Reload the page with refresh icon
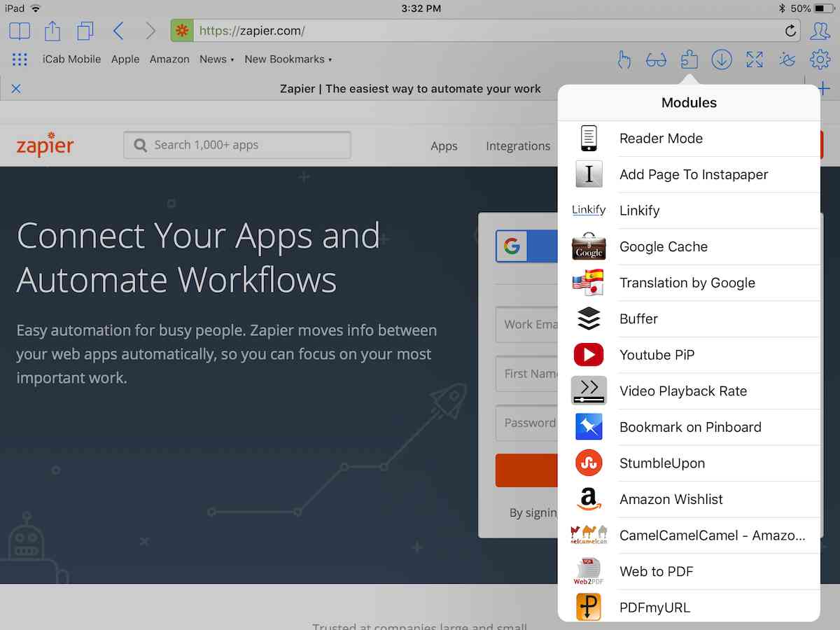This screenshot has height=630, width=840. click(790, 31)
